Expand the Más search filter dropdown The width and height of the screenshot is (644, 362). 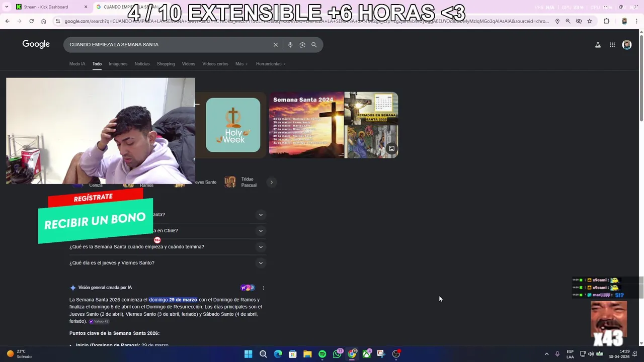(241, 64)
